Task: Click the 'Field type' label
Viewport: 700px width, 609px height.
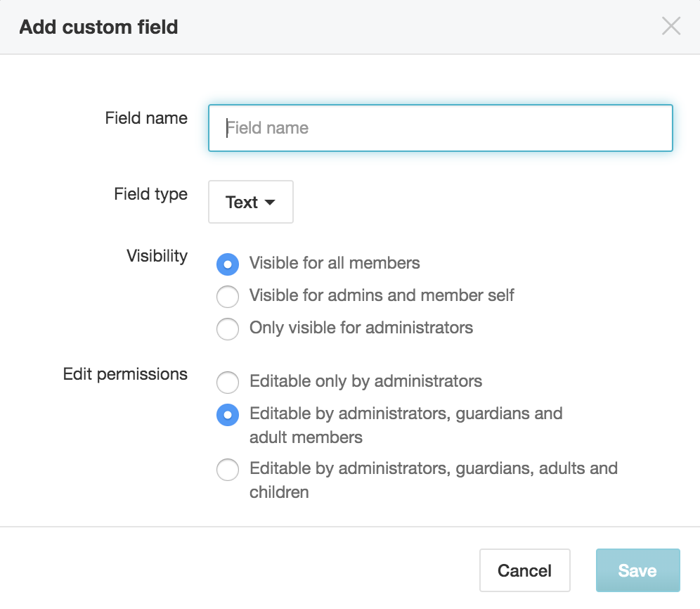Action: point(150,194)
